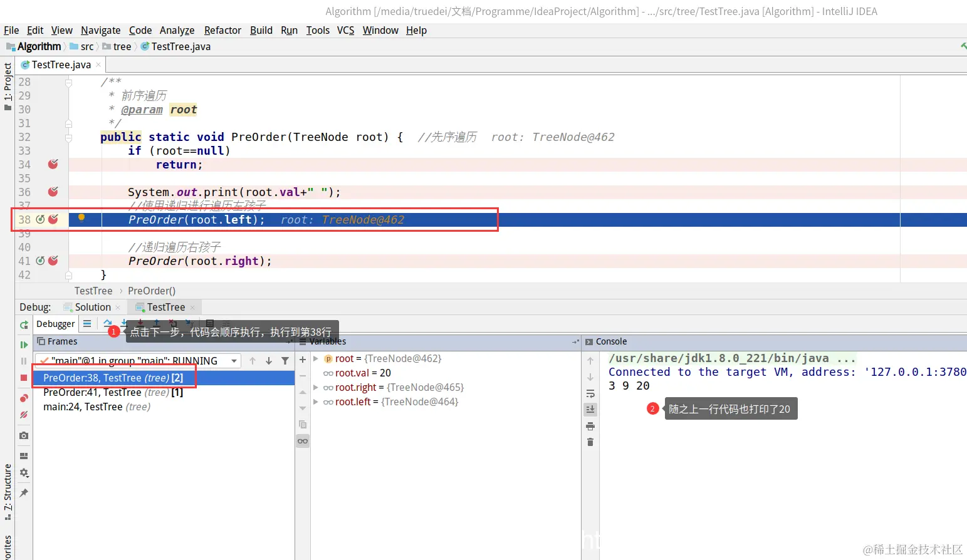
Task: Close the Solution debug tab
Action: click(x=118, y=308)
